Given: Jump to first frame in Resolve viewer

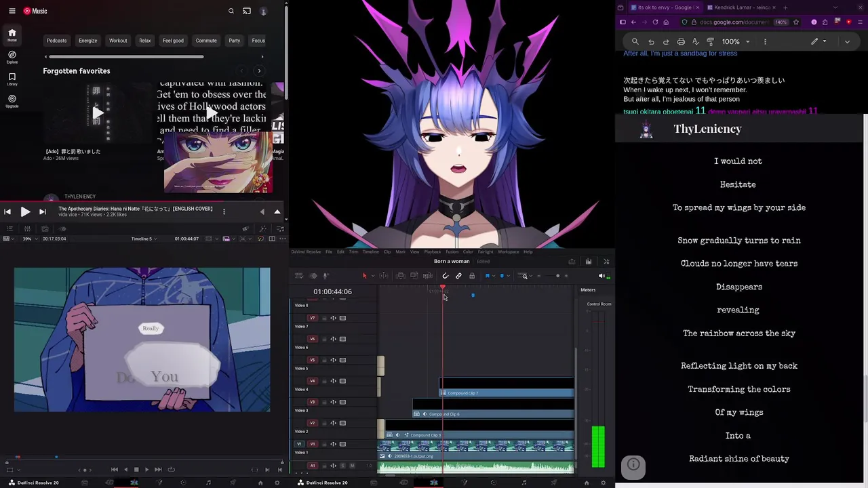Looking at the screenshot, I should pos(114,469).
